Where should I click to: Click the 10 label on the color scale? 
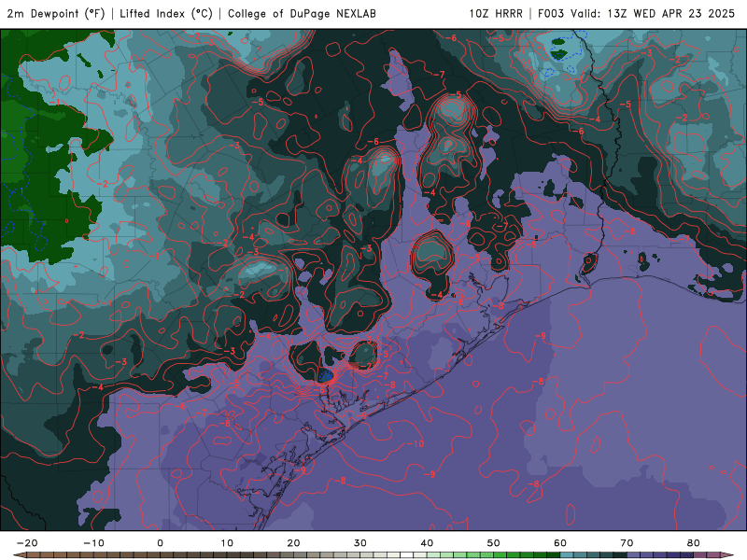[227, 543]
